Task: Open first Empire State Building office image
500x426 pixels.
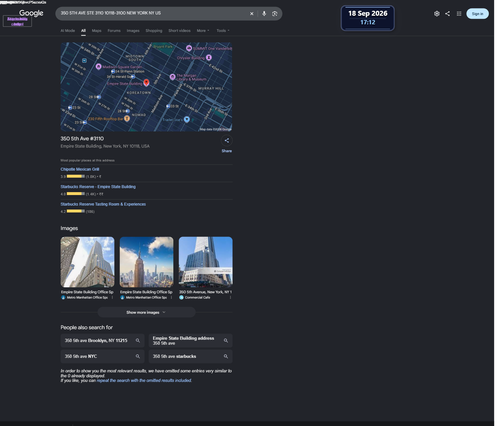Action: pyautogui.click(x=87, y=262)
